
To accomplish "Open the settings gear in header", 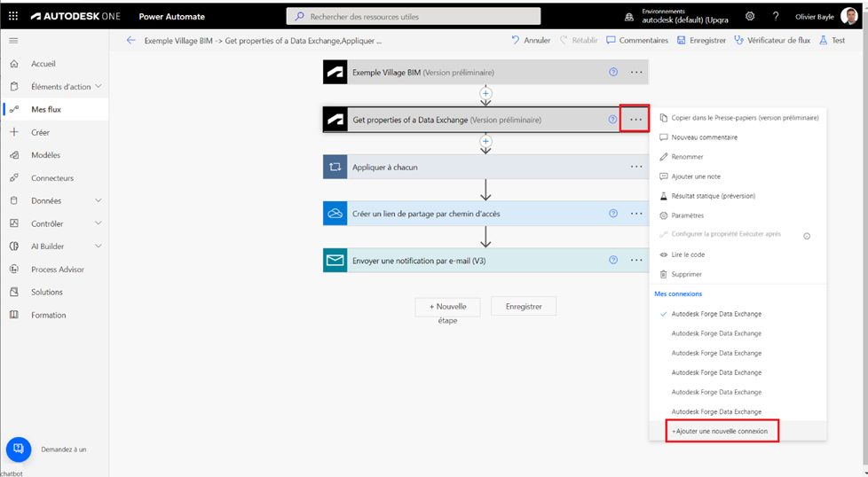I will click(750, 17).
